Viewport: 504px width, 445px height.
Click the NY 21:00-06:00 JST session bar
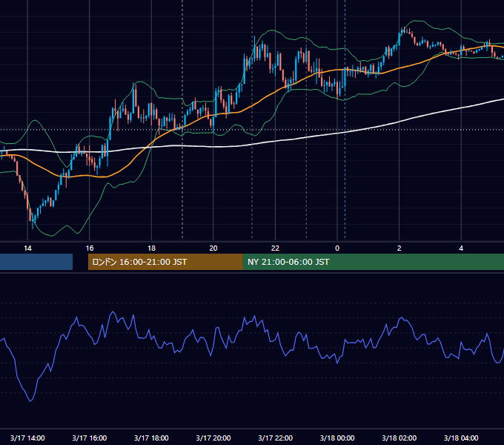point(373,262)
